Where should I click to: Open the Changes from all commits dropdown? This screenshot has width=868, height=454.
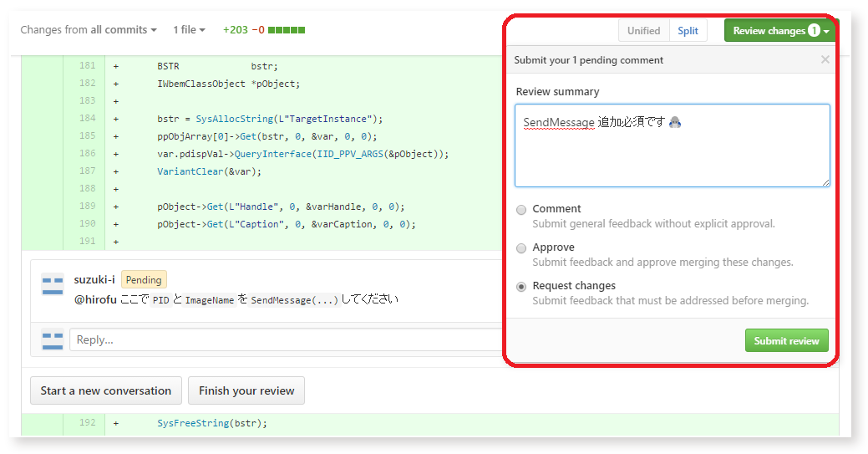[89, 30]
